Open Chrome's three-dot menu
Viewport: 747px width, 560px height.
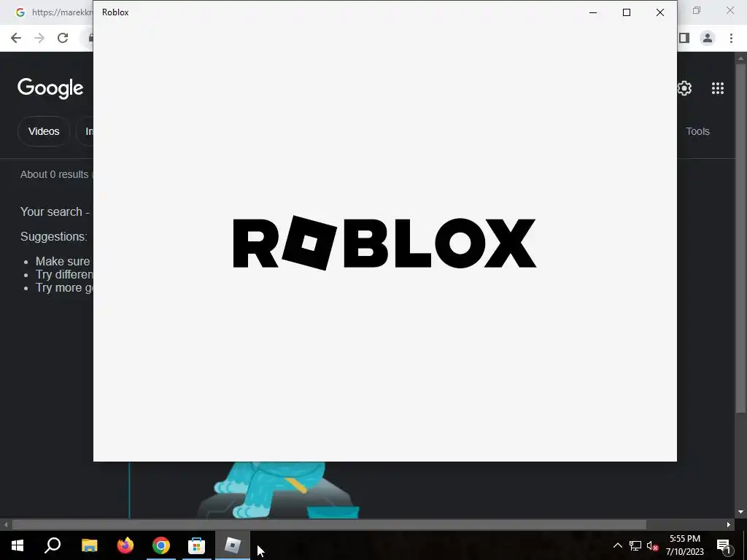pyautogui.click(x=731, y=38)
